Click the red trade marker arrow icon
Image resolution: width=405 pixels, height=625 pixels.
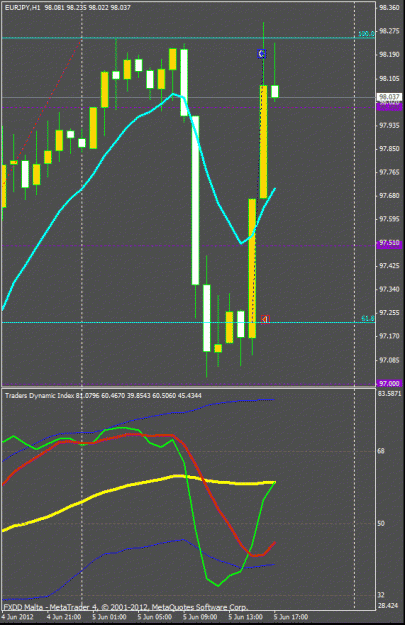265,319
